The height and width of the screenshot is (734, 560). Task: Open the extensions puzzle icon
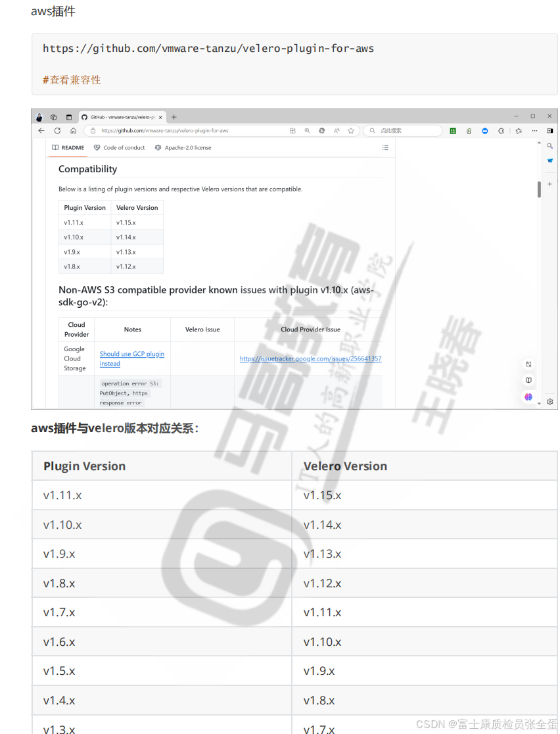[501, 131]
